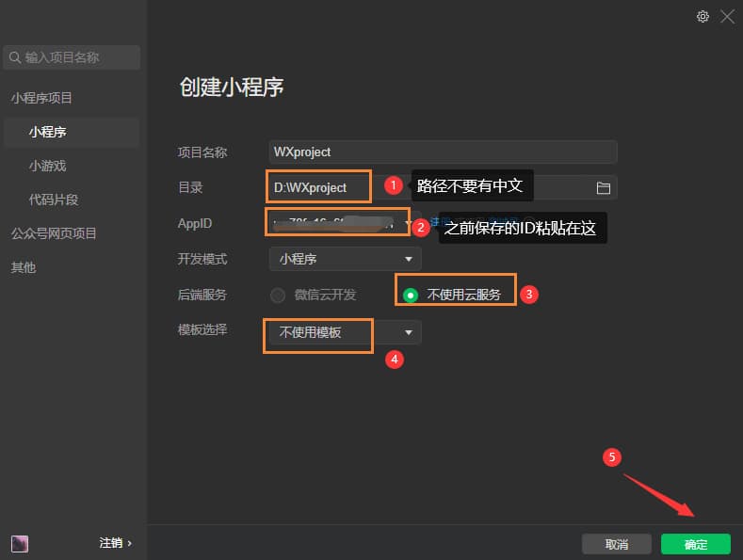Click the 取消 button
743x560 pixels.
coord(616,544)
